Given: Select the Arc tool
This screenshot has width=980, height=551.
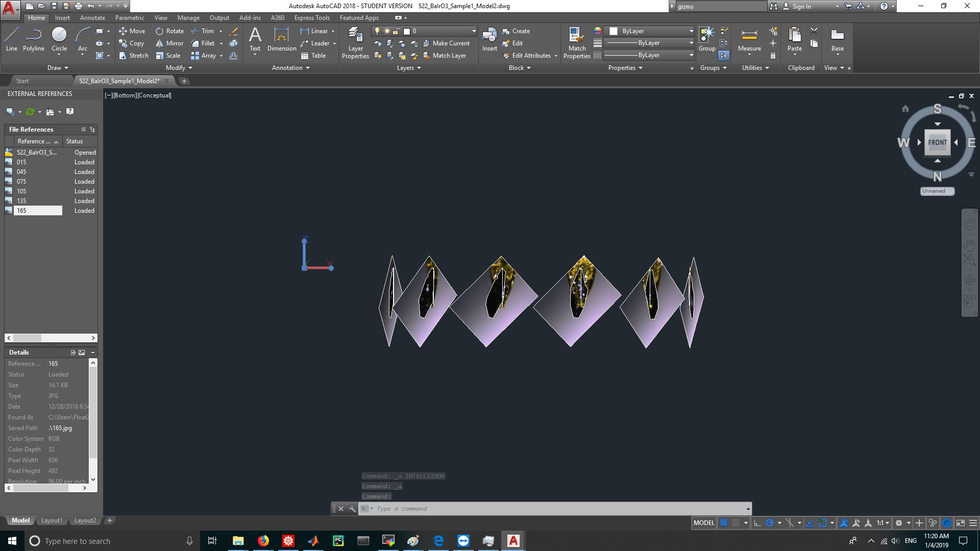Looking at the screenshot, I should 83,40.
